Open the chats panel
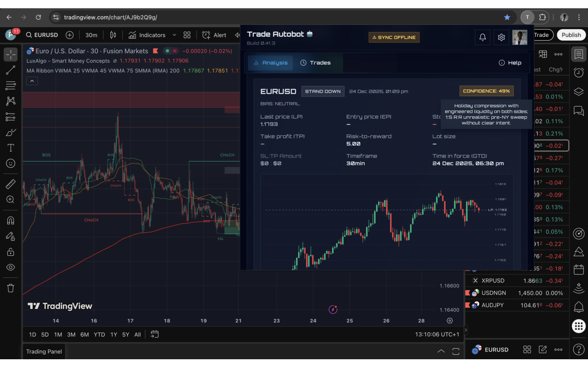 coord(579,110)
